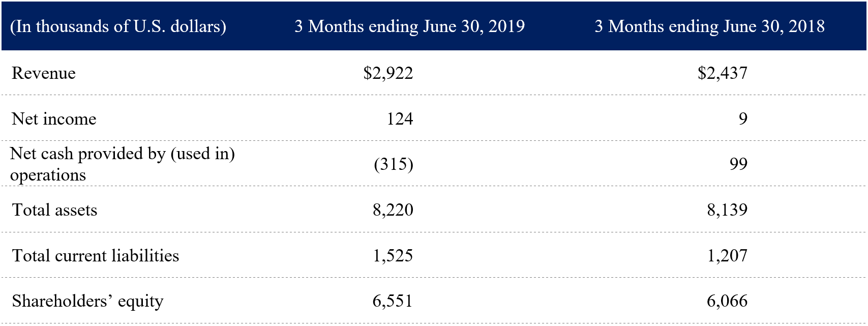Viewport: 868px width, 326px height.
Task: Select the 2018 net cash value 99
Action: pos(738,164)
